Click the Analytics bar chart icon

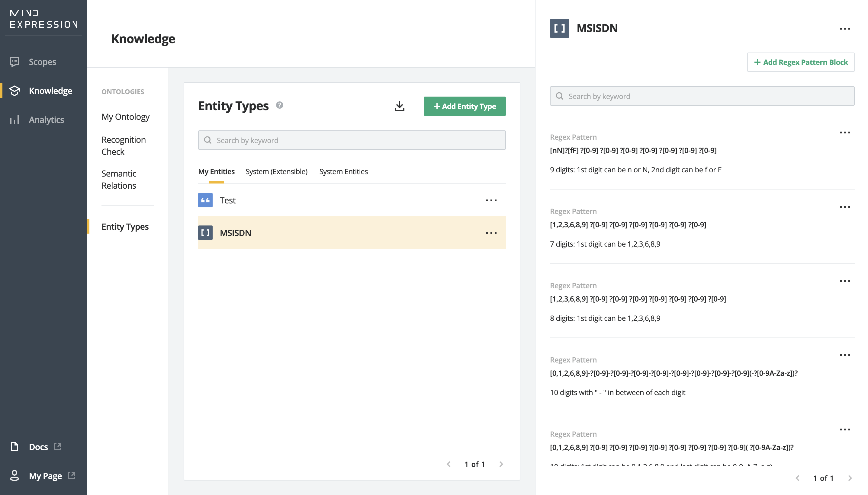coord(14,120)
